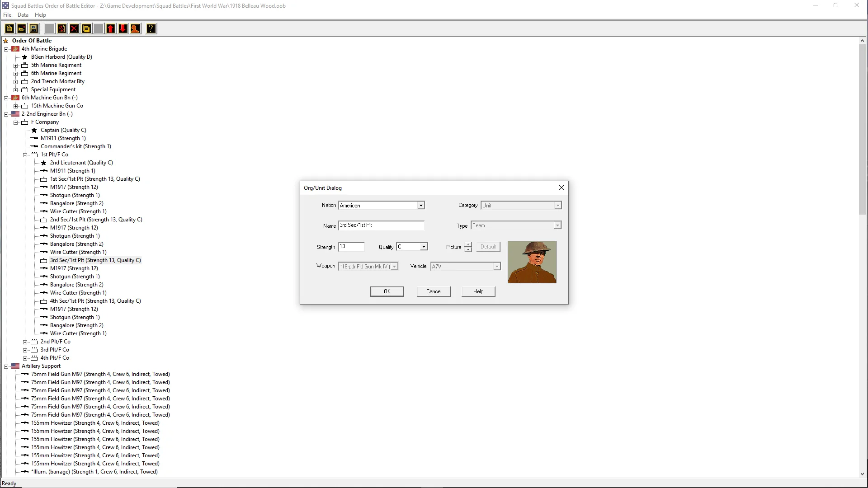Open the Quality dropdown in dialog
The height and width of the screenshot is (488, 868).
[x=423, y=247]
